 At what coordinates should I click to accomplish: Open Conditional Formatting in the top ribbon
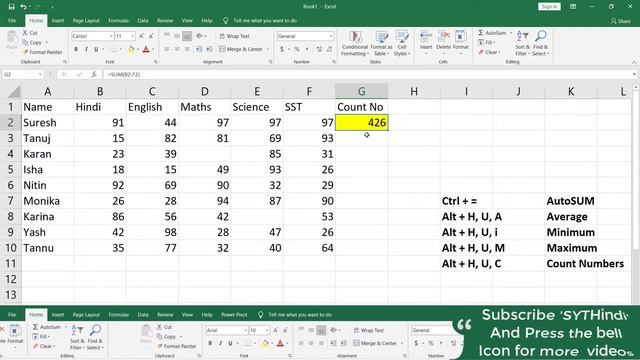(355, 43)
